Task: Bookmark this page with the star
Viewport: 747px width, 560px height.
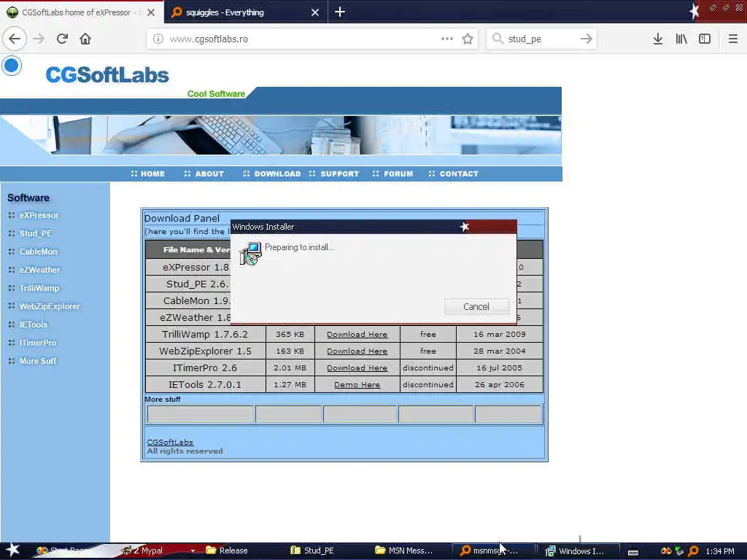Action: point(468,39)
